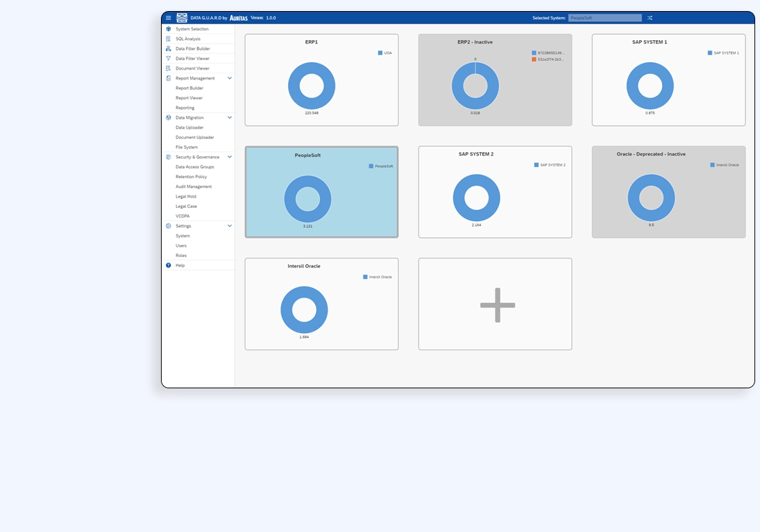Viewport: 760px width, 532px height.
Task: Click the SQL Analysis sidebar icon
Action: 168,39
